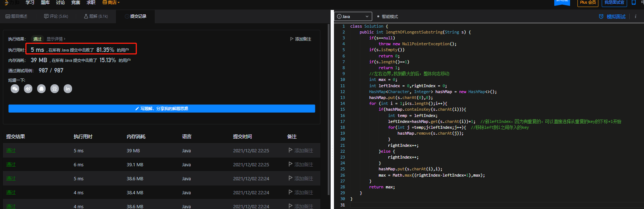Select the 提交记录 submissions tab

(x=135, y=16)
